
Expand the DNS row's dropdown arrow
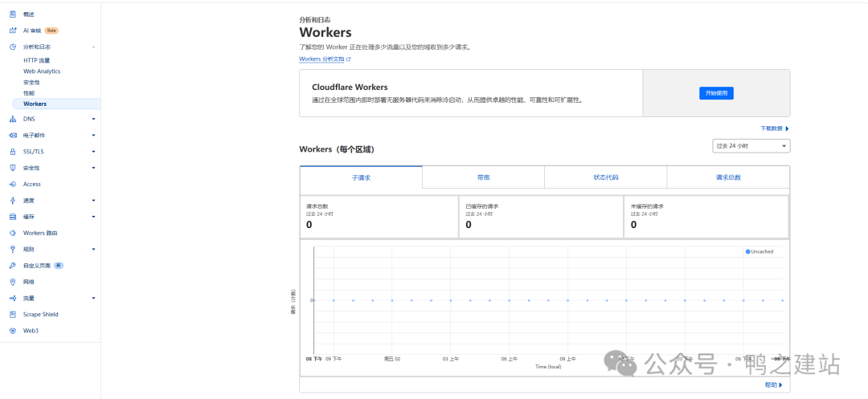pyautogui.click(x=93, y=119)
